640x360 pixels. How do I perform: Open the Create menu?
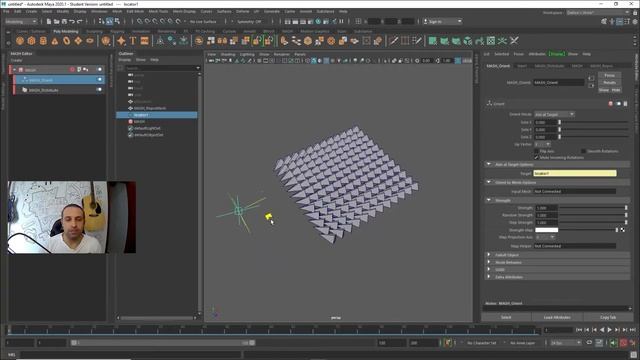[31, 11]
